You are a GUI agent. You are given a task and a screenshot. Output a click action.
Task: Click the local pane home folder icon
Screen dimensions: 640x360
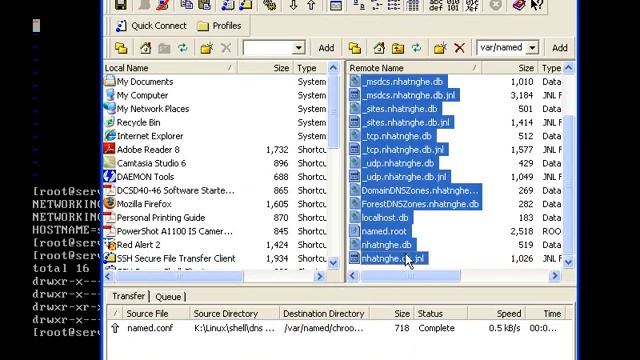tap(146, 48)
